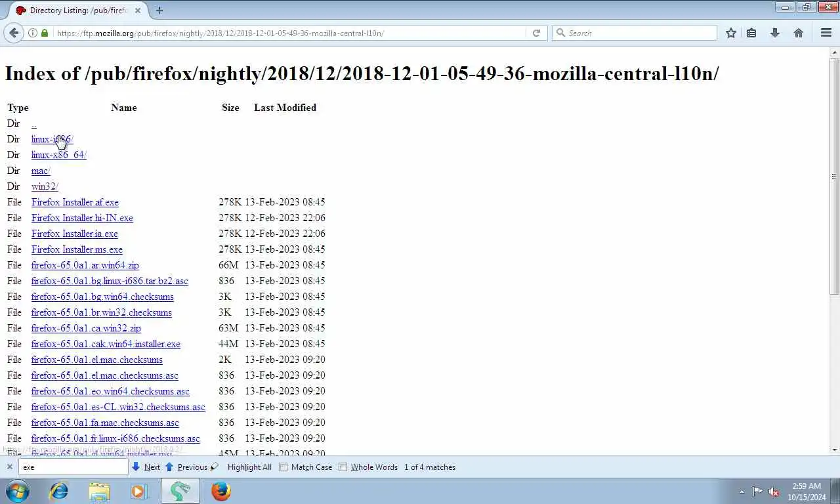The width and height of the screenshot is (840, 504).
Task: Click '1 of 4 matches' find status
Action: (x=430, y=467)
